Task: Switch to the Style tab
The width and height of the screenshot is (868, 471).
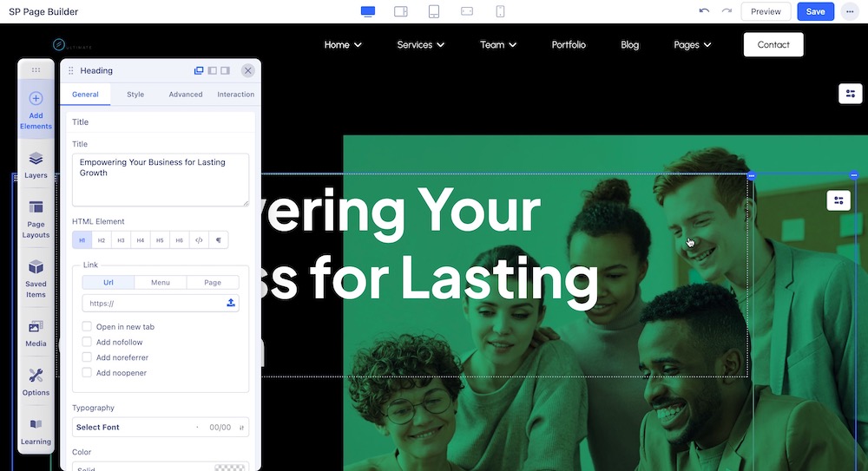Action: [135, 95]
